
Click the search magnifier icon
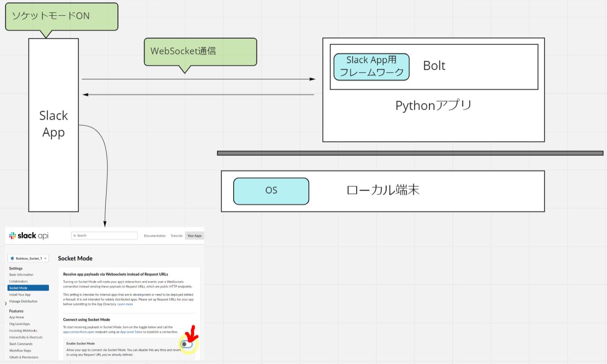pyautogui.click(x=75, y=236)
